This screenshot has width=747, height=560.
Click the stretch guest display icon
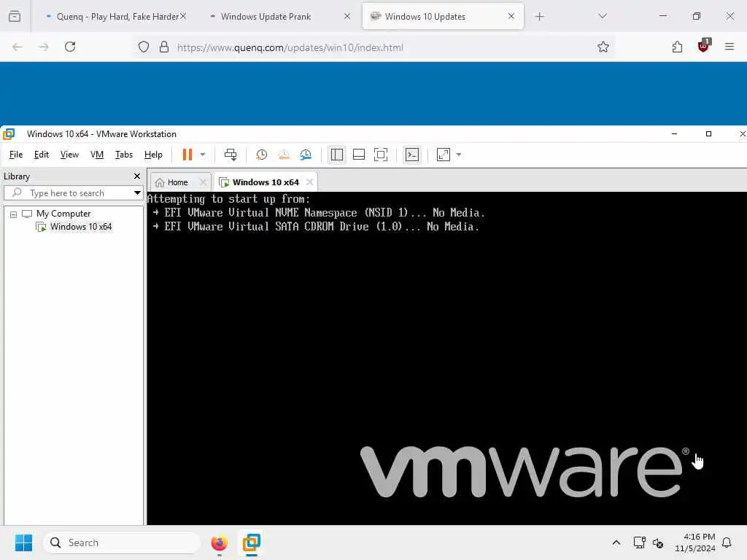(x=443, y=155)
